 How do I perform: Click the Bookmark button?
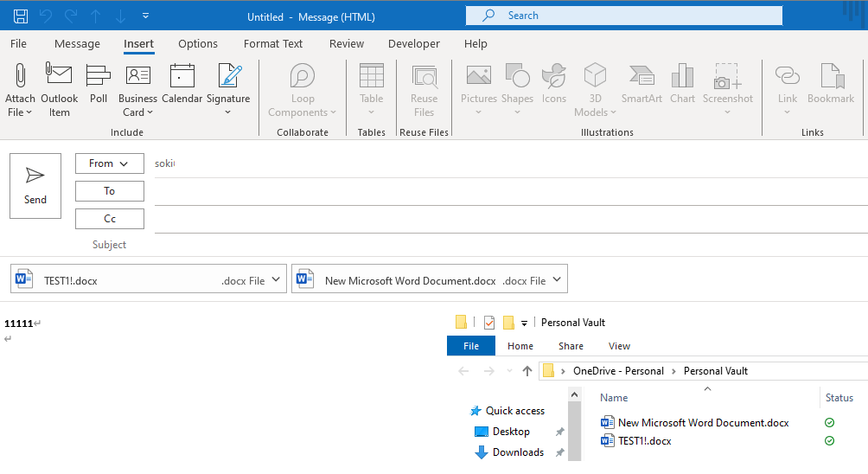[831, 84]
